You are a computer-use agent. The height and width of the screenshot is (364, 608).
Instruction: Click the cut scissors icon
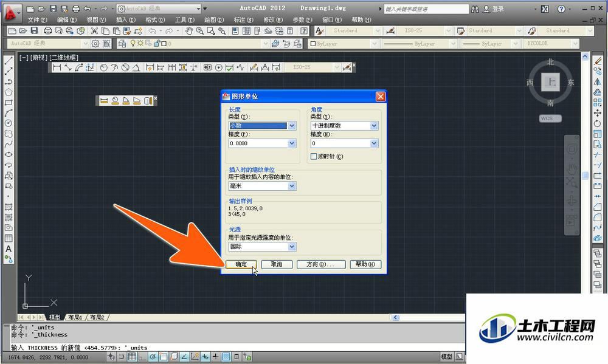[94, 30]
